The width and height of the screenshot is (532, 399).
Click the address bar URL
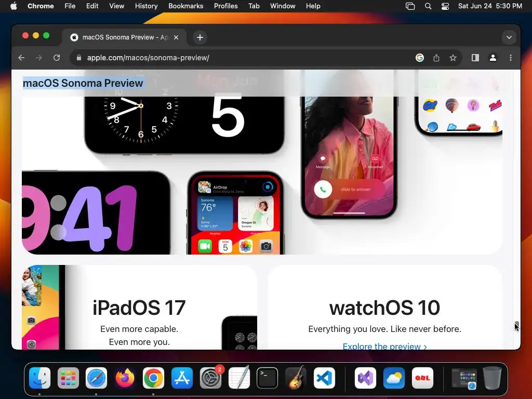tap(148, 58)
